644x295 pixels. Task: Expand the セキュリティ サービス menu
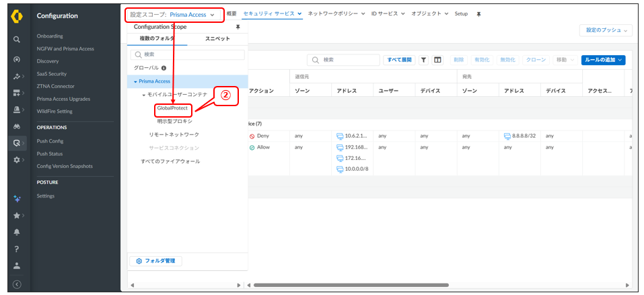[x=273, y=13]
